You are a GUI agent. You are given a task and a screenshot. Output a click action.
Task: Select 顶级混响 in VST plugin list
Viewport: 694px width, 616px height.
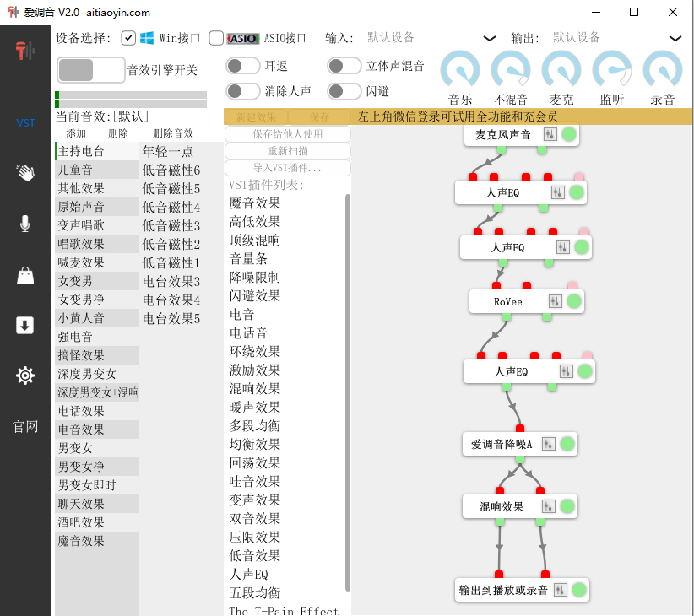pyautogui.click(x=285, y=240)
